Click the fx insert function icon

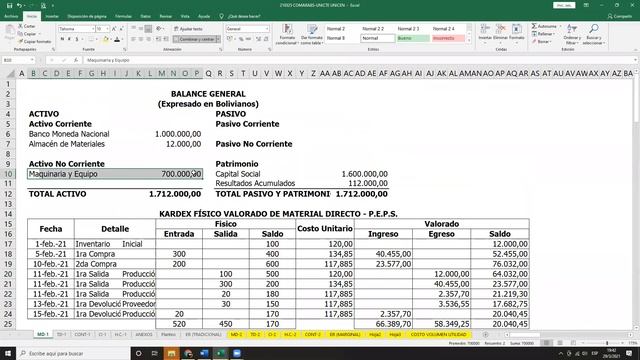click(76, 60)
